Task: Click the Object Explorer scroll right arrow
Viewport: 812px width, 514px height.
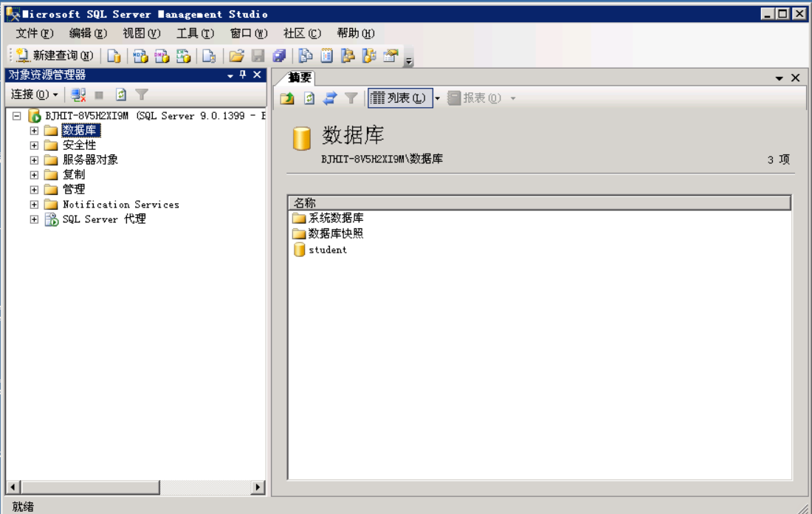Action: pos(258,487)
